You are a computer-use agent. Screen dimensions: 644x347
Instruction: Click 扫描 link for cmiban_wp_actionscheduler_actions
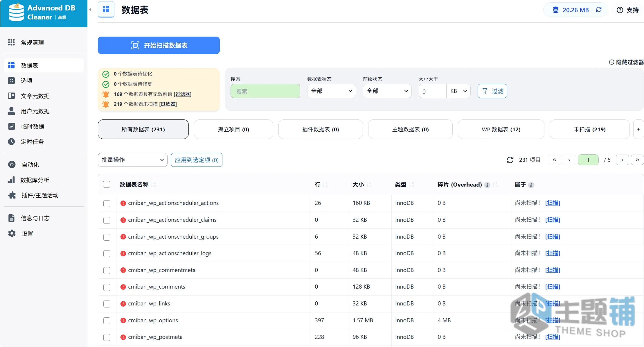[x=553, y=203]
